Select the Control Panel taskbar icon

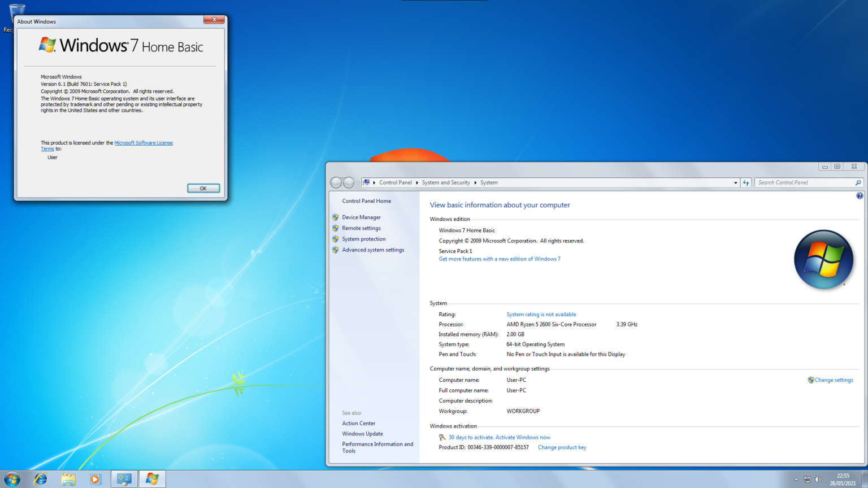pyautogui.click(x=123, y=479)
